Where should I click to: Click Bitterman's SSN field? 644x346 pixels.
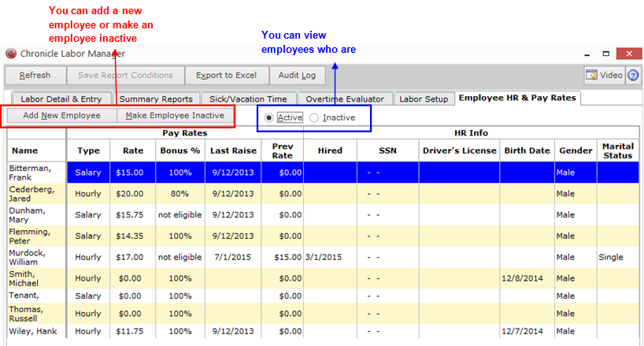pos(387,173)
